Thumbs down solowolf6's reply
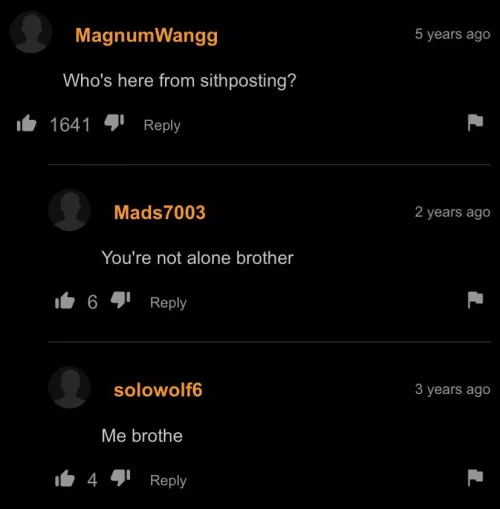This screenshot has height=509, width=500. pyautogui.click(x=120, y=478)
